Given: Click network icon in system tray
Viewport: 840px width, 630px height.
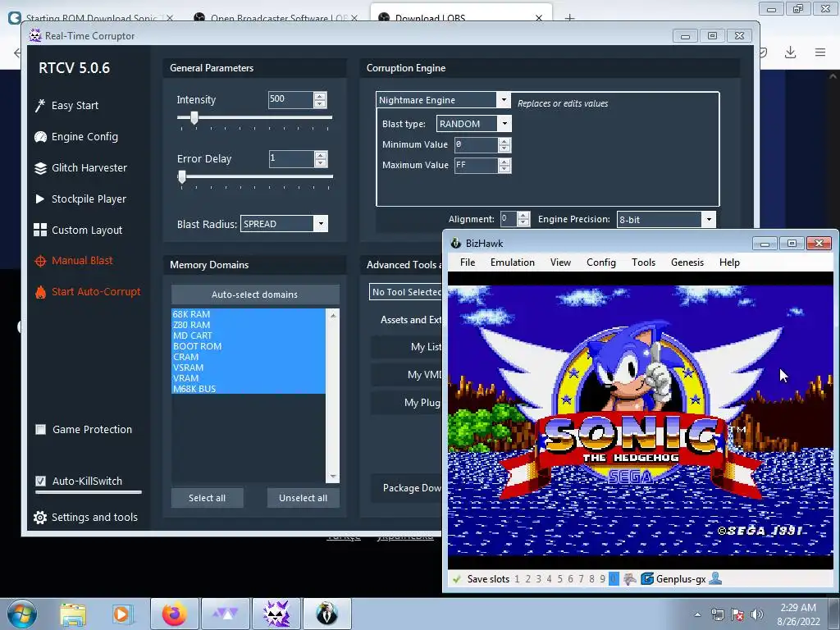Looking at the screenshot, I should (x=717, y=614).
